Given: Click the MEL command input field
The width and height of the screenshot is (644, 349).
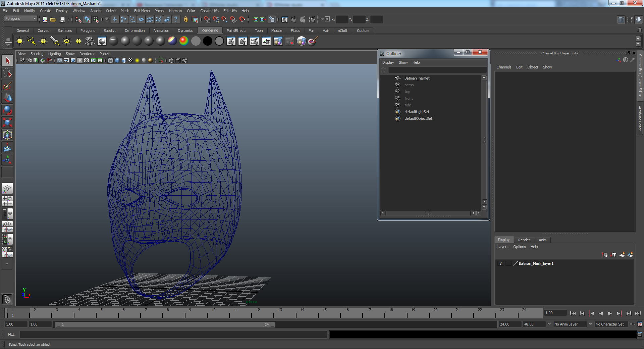Looking at the screenshot, I should (x=173, y=334).
